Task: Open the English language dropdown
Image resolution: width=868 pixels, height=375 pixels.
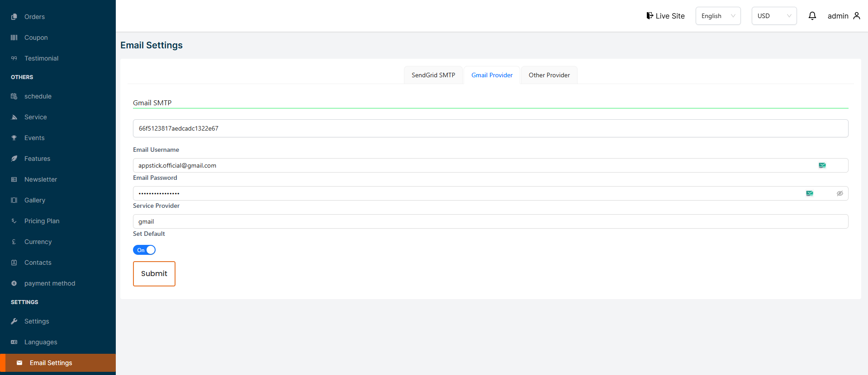Action: click(x=718, y=16)
